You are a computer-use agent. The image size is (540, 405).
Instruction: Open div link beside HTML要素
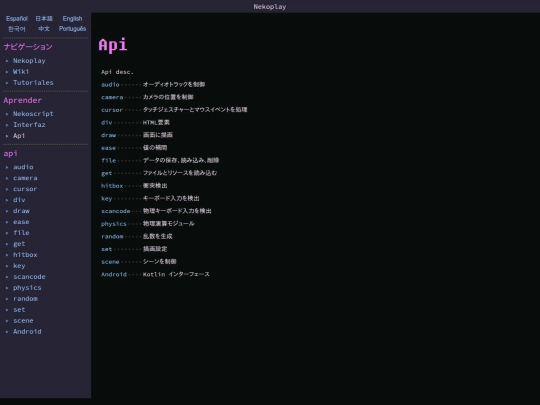[x=106, y=123]
